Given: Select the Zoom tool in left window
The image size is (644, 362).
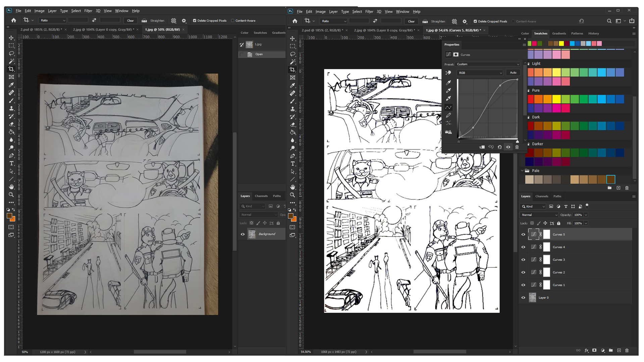Looking at the screenshot, I should 11,194.
